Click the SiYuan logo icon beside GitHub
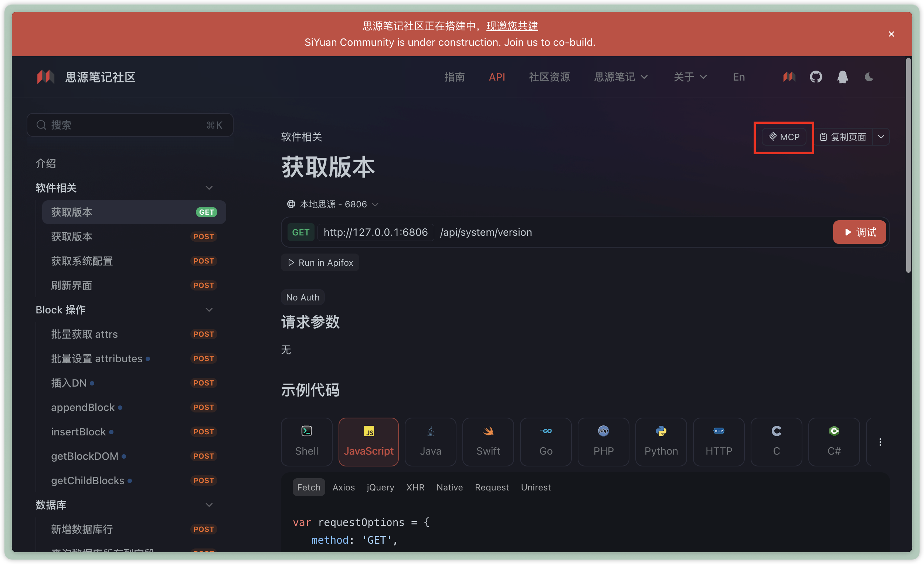Viewport: 924px width, 564px height. point(789,77)
